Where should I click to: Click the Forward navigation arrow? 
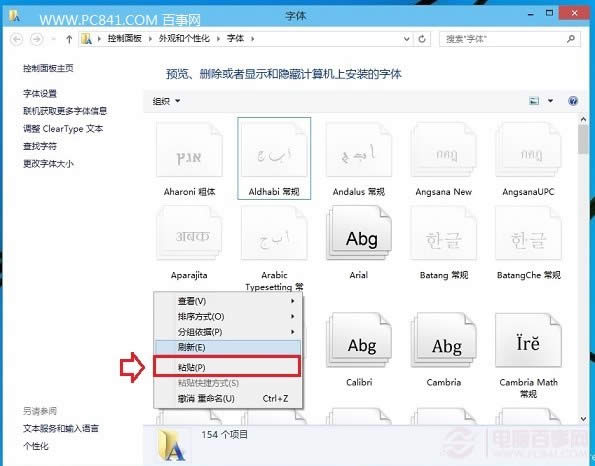[36, 39]
